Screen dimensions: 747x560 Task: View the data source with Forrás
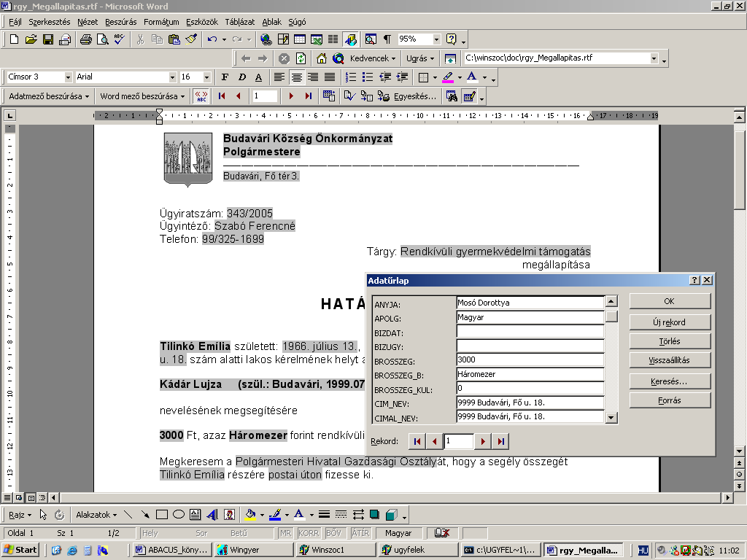(670, 400)
